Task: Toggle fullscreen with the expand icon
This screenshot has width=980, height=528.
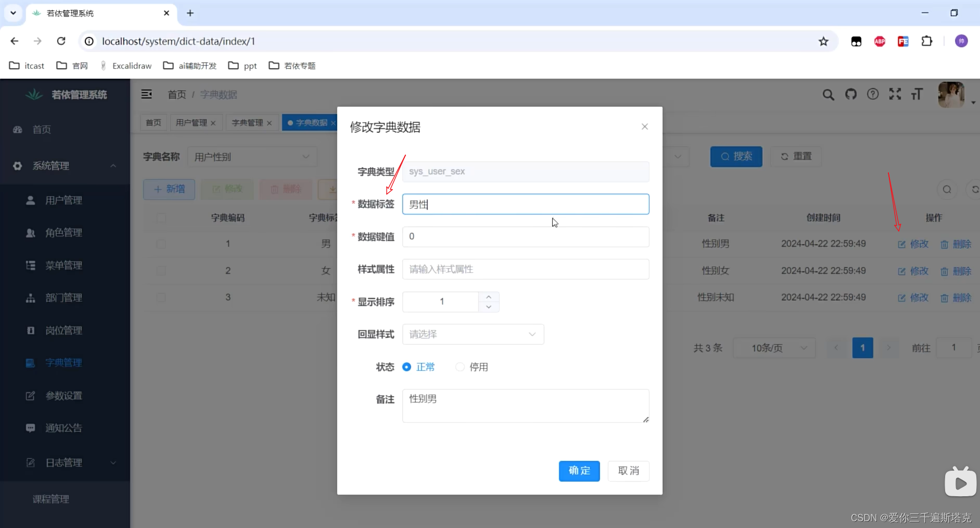Action: (896, 95)
